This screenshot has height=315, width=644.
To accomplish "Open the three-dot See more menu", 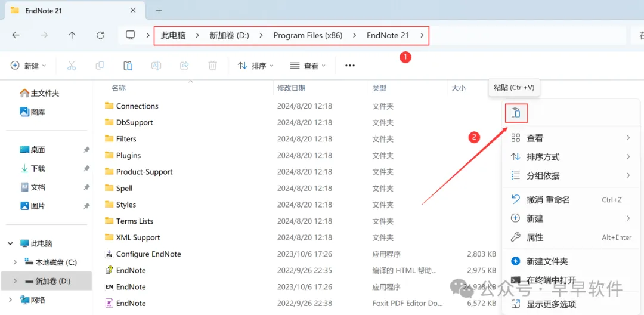I will coord(350,65).
